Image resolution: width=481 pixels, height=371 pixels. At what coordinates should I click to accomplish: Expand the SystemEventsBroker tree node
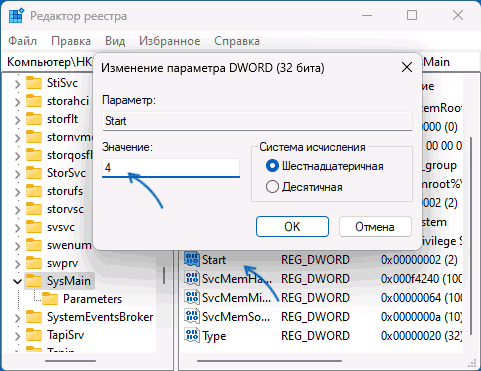tap(17, 318)
